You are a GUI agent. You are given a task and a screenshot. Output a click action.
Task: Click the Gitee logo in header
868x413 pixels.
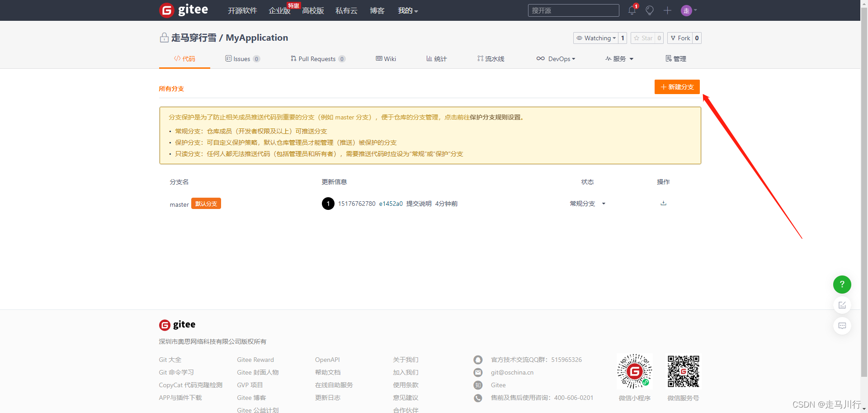[x=184, y=10]
